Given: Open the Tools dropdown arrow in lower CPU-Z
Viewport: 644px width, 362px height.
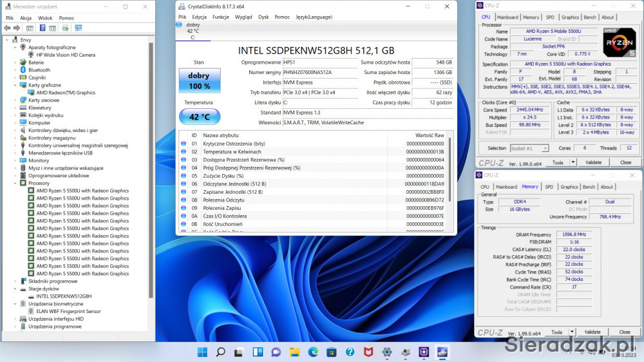Looking at the screenshot, I should 572,332.
